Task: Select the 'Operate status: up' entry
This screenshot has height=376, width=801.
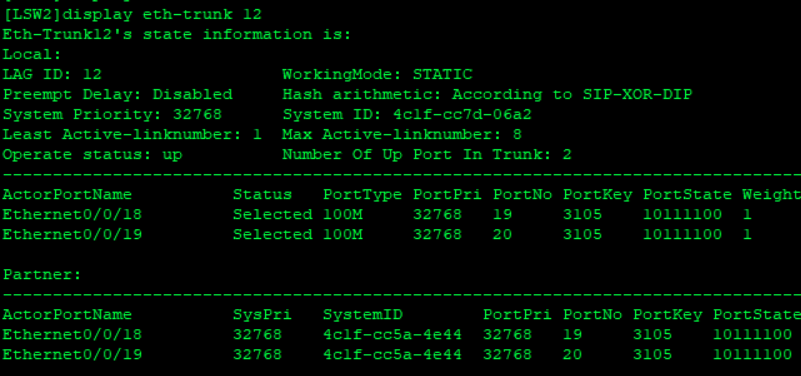Action: pos(92,154)
